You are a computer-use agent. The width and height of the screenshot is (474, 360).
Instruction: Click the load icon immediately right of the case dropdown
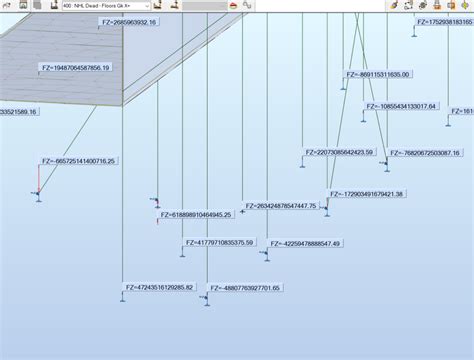(x=158, y=5)
